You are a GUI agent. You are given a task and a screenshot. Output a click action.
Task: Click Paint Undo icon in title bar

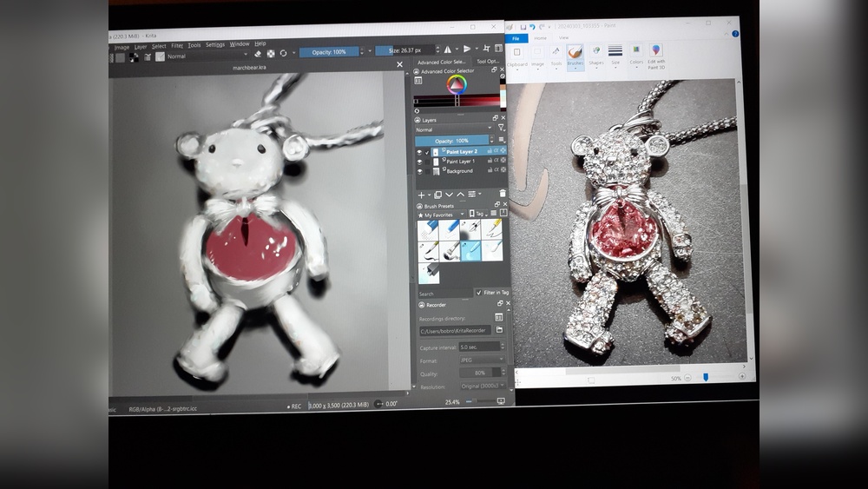tap(532, 27)
